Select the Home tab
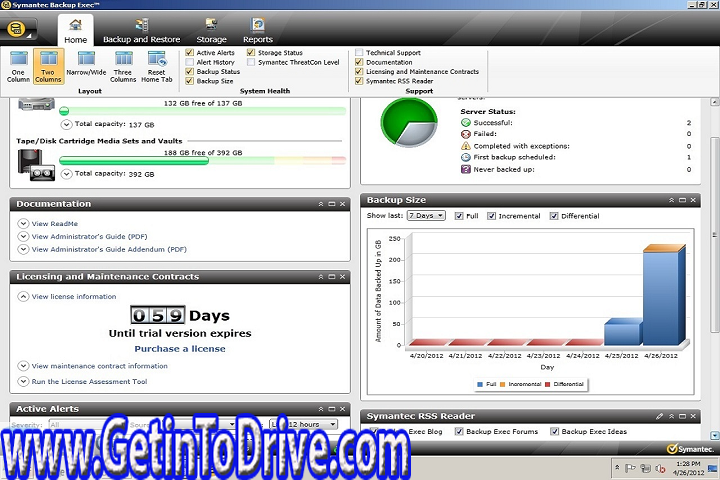 click(76, 31)
